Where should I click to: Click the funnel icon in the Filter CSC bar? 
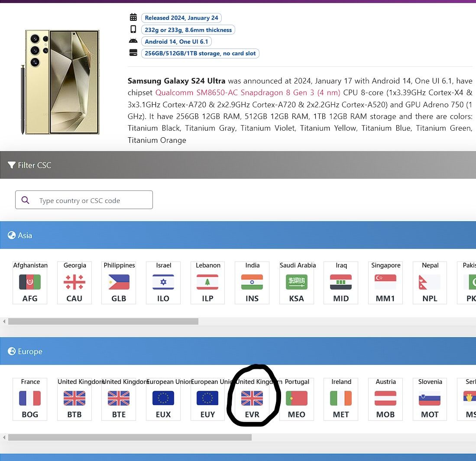pyautogui.click(x=12, y=165)
